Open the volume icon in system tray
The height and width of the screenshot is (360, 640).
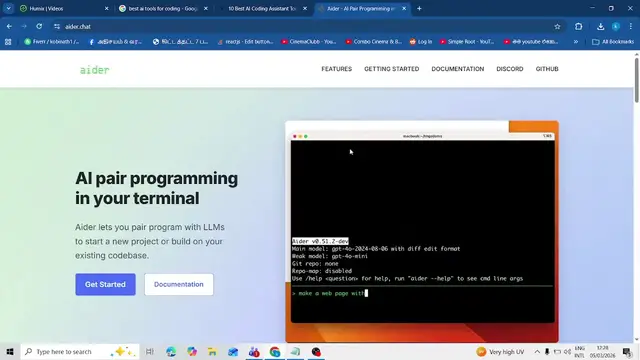pyautogui.click(x=567, y=351)
